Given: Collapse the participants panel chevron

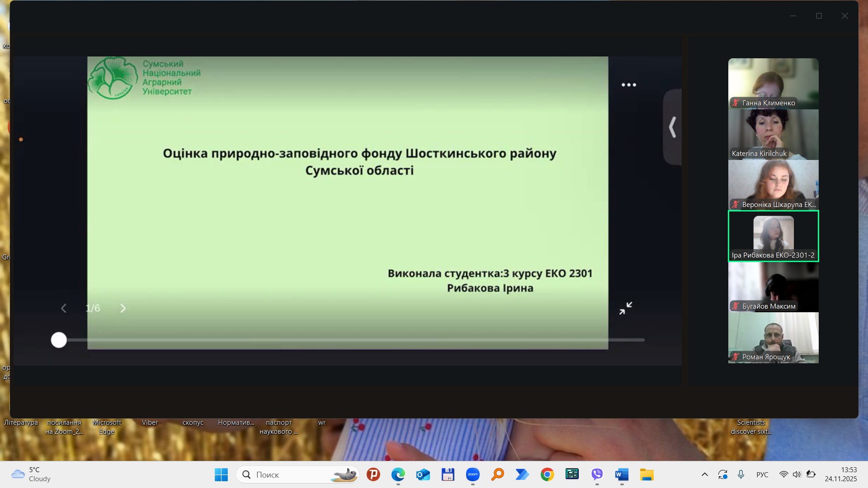Looking at the screenshot, I should click(673, 127).
